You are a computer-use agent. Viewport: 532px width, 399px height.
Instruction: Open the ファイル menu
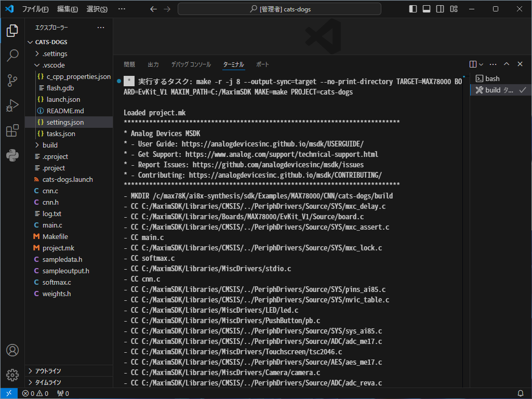click(35, 9)
